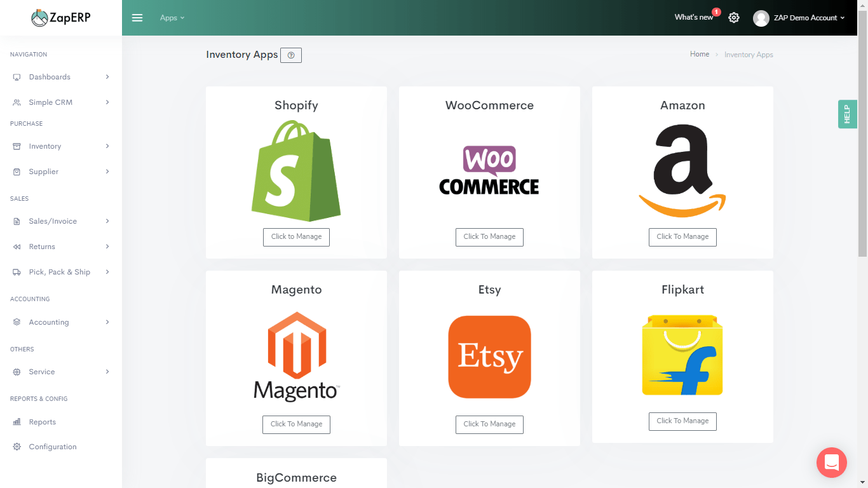Image resolution: width=868 pixels, height=488 pixels.
Task: Expand the Inventory chevron
Action: (107, 146)
